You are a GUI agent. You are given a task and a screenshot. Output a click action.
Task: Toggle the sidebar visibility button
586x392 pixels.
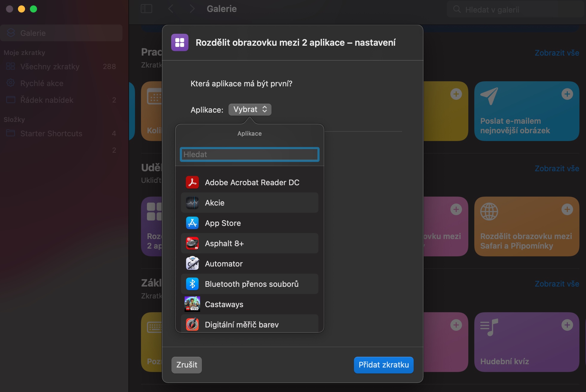coord(146,9)
